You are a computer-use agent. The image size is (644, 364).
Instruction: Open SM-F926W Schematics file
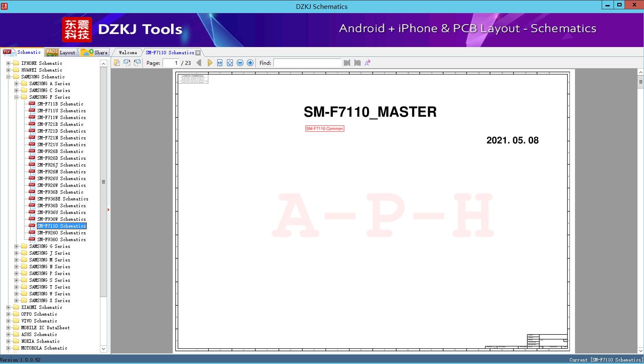click(61, 185)
